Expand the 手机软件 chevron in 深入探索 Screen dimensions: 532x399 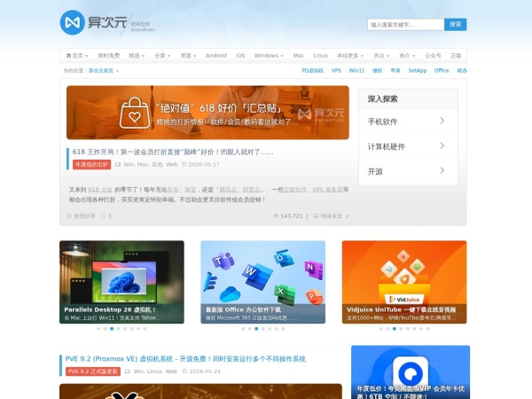[442, 121]
